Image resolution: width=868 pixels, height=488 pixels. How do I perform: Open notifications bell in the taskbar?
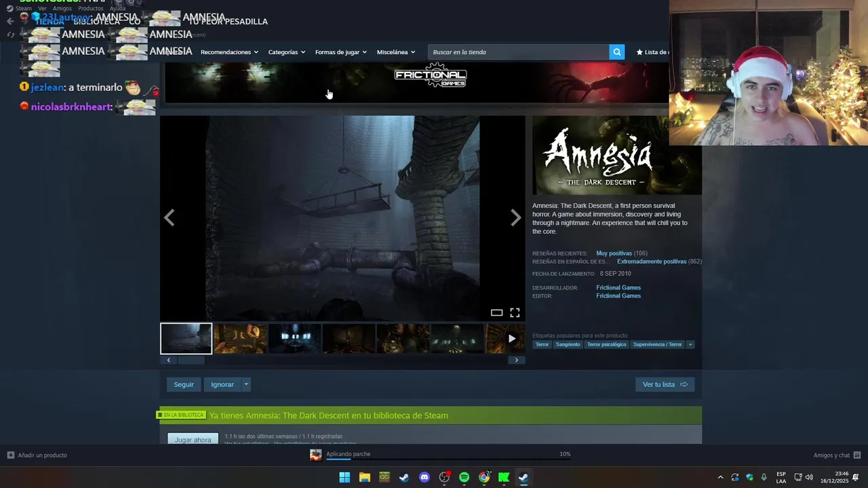coord(856,477)
